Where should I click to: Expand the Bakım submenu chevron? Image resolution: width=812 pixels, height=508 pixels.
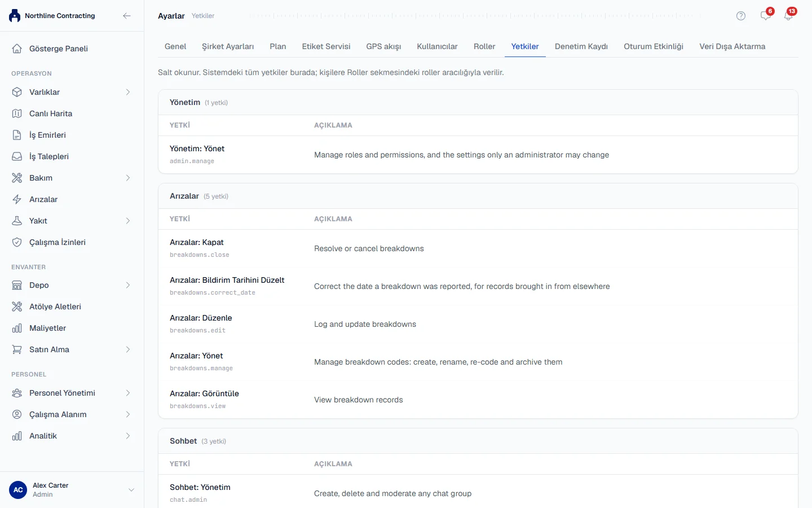(128, 178)
